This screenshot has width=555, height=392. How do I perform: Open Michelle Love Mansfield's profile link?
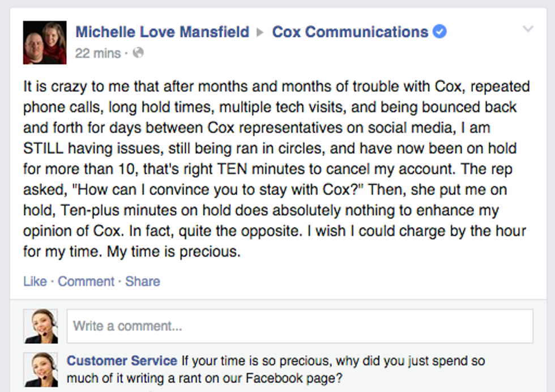[x=163, y=32]
